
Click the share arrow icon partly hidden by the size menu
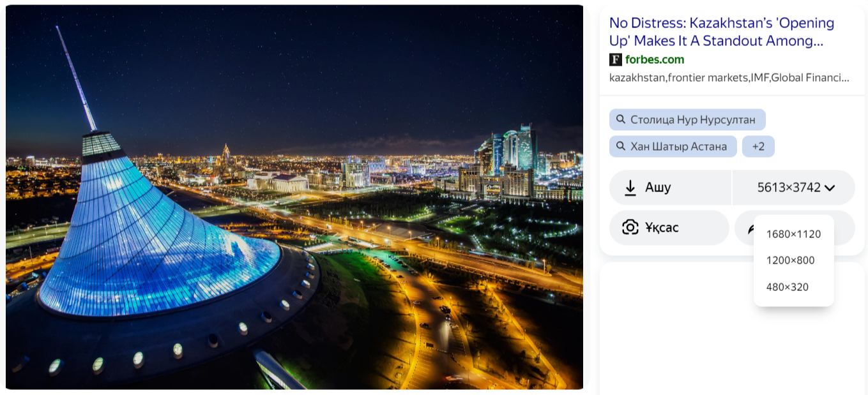[750, 228]
